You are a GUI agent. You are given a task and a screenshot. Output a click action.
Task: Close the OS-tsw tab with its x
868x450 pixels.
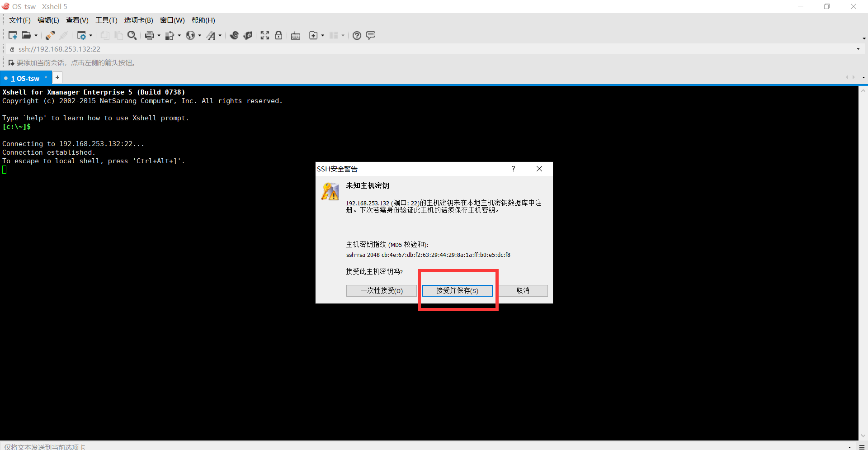[x=46, y=77]
